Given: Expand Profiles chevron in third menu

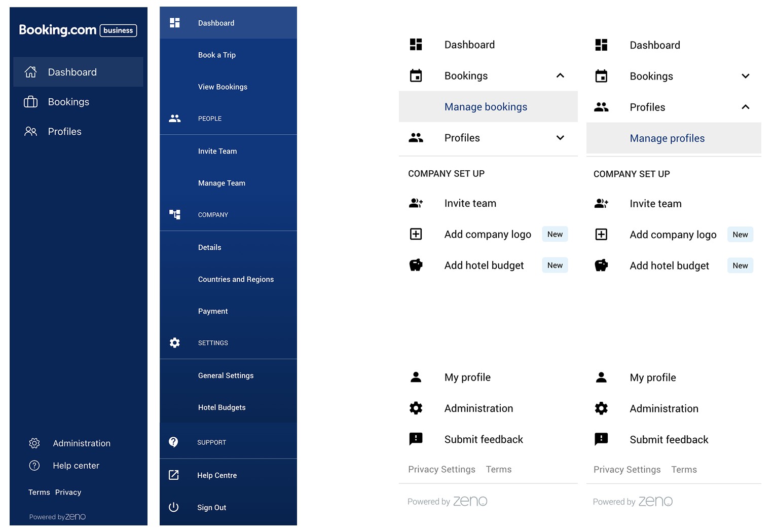Looking at the screenshot, I should coord(560,138).
